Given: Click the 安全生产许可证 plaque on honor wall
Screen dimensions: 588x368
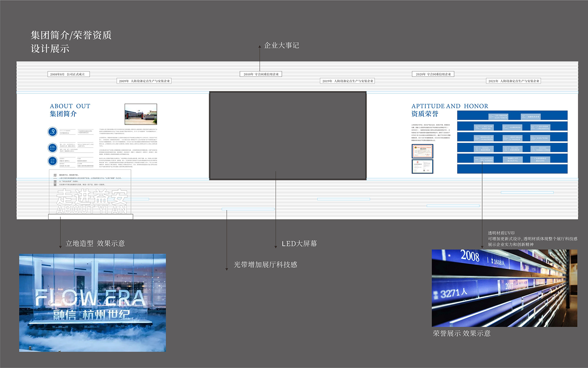Looking at the screenshot, I should tap(540, 138).
